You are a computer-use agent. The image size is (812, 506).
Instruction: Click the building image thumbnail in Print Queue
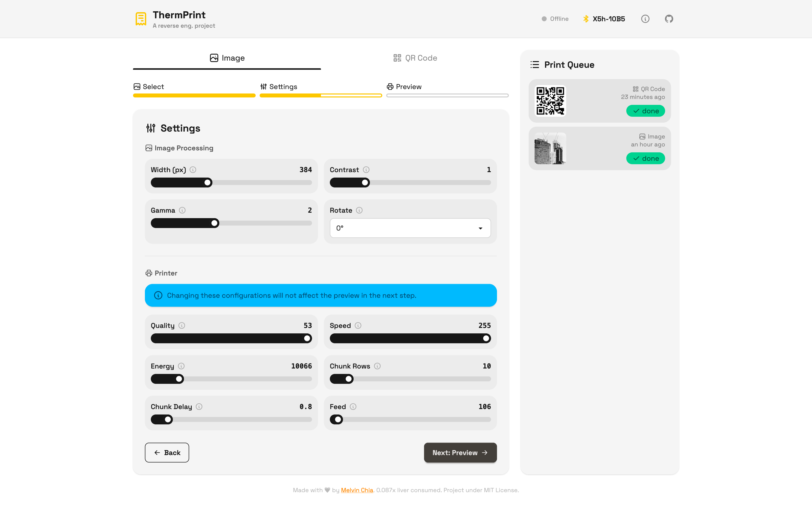(550, 148)
